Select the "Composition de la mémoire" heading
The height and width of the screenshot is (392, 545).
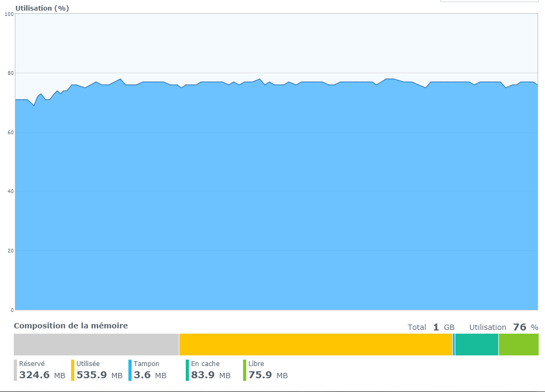[x=71, y=326]
